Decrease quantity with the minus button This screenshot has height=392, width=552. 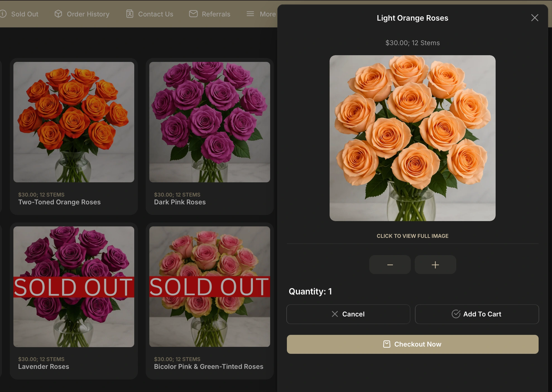tap(390, 265)
